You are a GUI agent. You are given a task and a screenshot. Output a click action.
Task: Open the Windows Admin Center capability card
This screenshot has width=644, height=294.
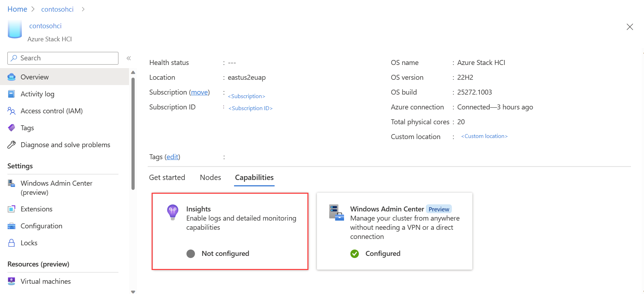point(394,231)
